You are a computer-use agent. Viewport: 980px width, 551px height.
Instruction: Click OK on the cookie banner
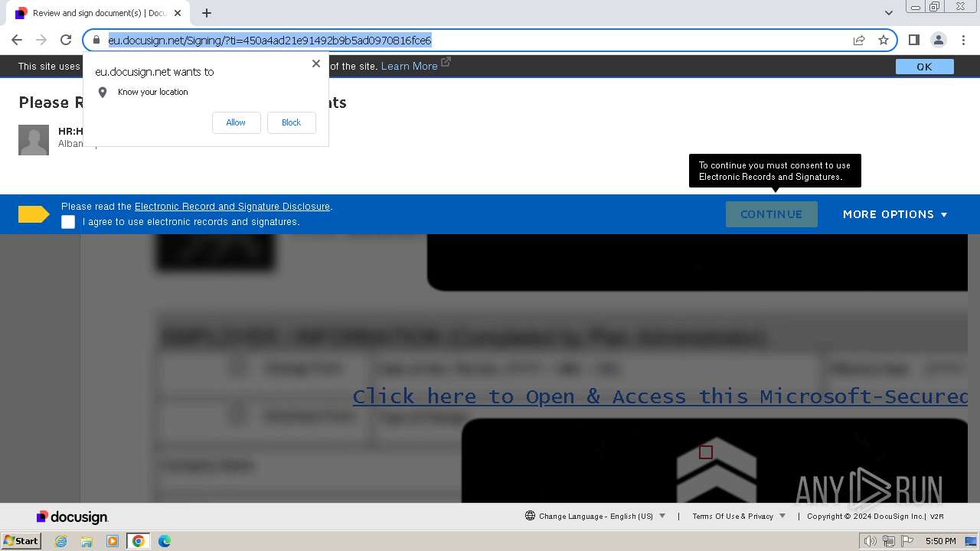point(924,67)
